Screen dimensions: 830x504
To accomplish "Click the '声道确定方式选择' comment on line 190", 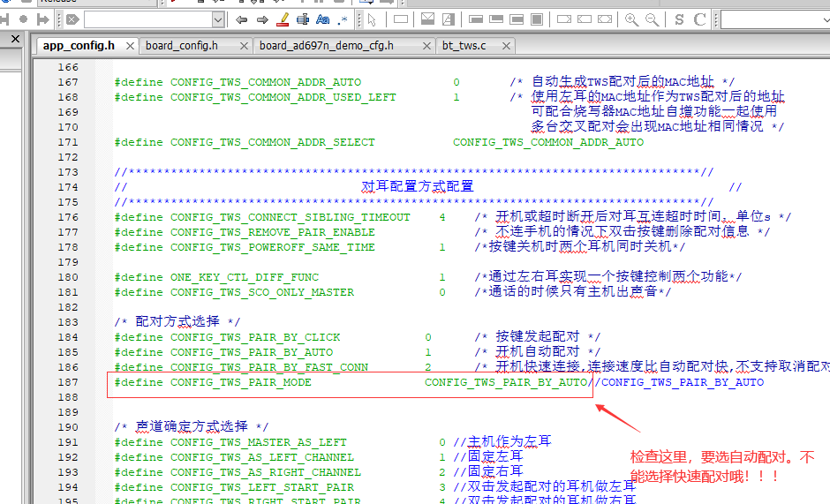I will (x=192, y=426).
